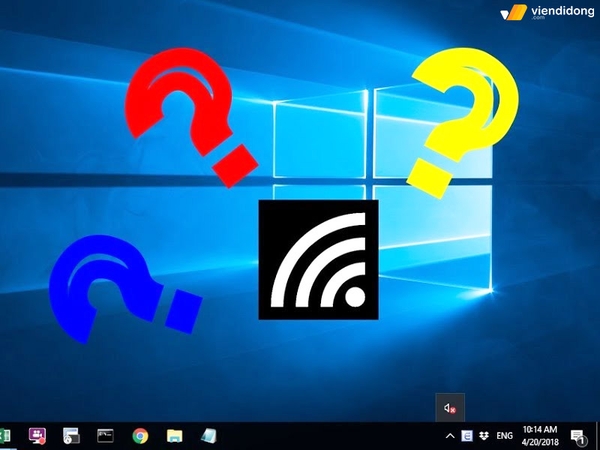Open the clock showing 10:14 AM

pyautogui.click(x=540, y=436)
